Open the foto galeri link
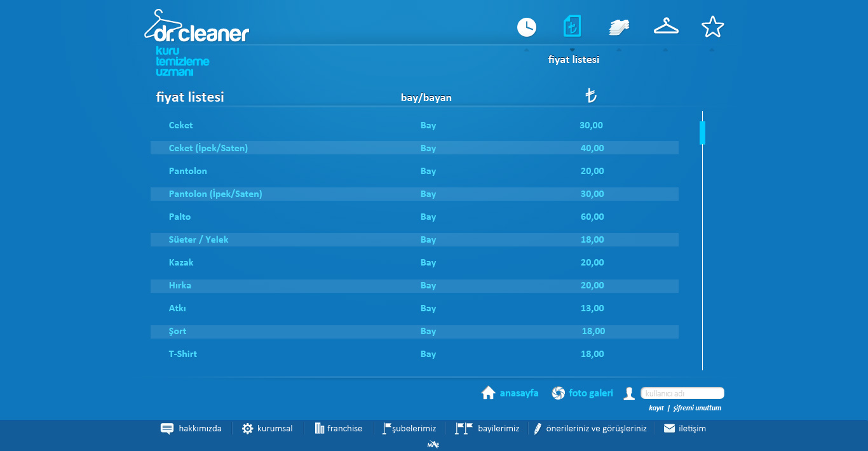Viewport: 868px width, 451px height. tap(591, 393)
